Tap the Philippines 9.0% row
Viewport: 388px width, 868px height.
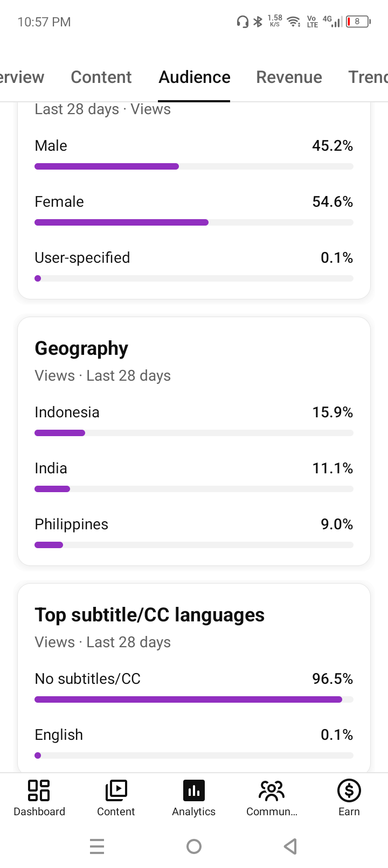coord(194,534)
